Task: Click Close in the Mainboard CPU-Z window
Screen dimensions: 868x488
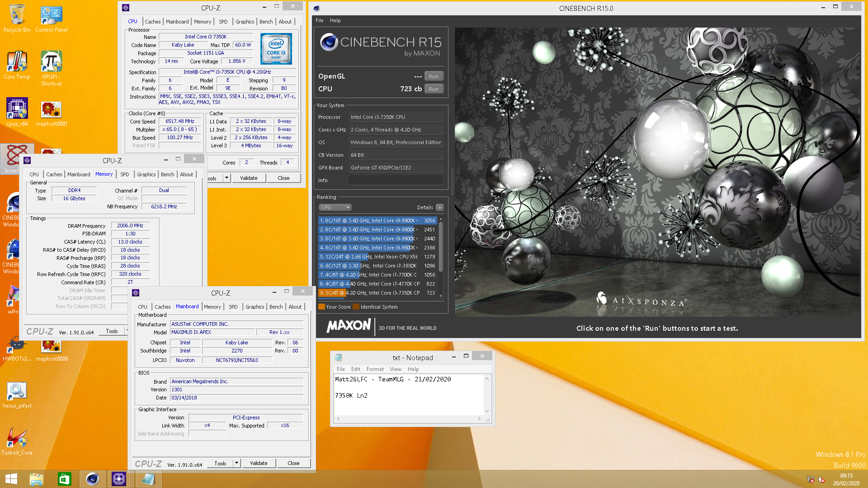Action: (x=293, y=463)
